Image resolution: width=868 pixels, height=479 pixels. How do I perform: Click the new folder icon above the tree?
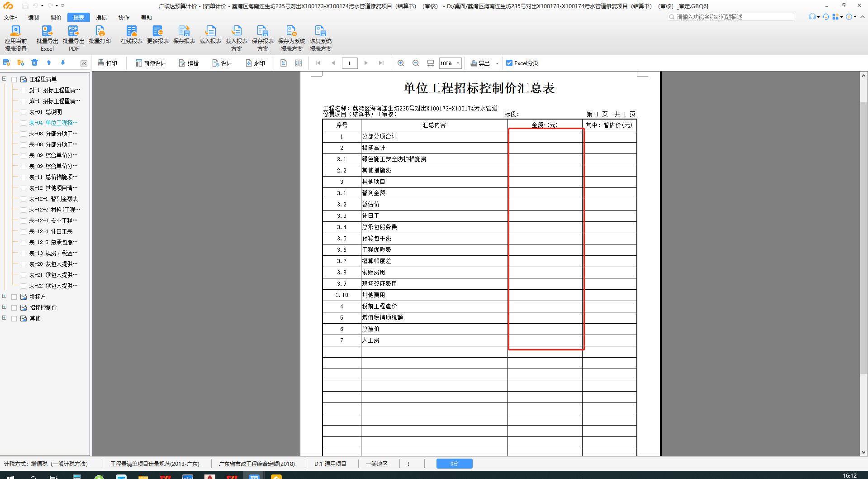[x=21, y=62]
